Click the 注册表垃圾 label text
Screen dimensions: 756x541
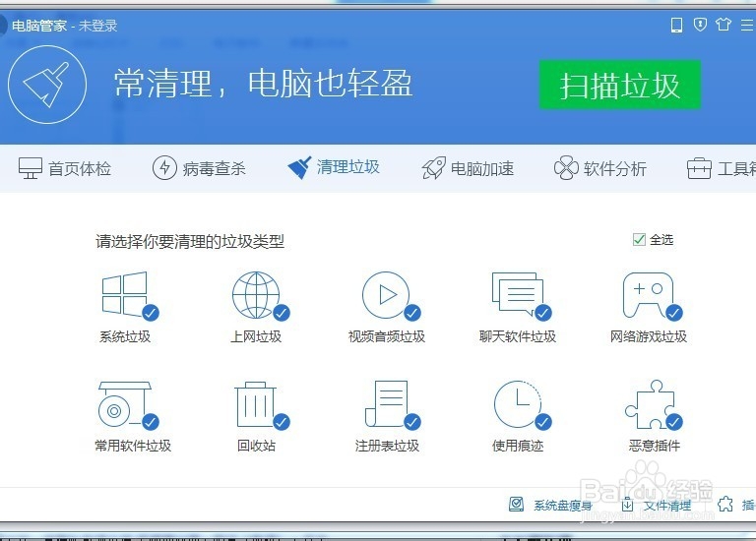(x=387, y=446)
